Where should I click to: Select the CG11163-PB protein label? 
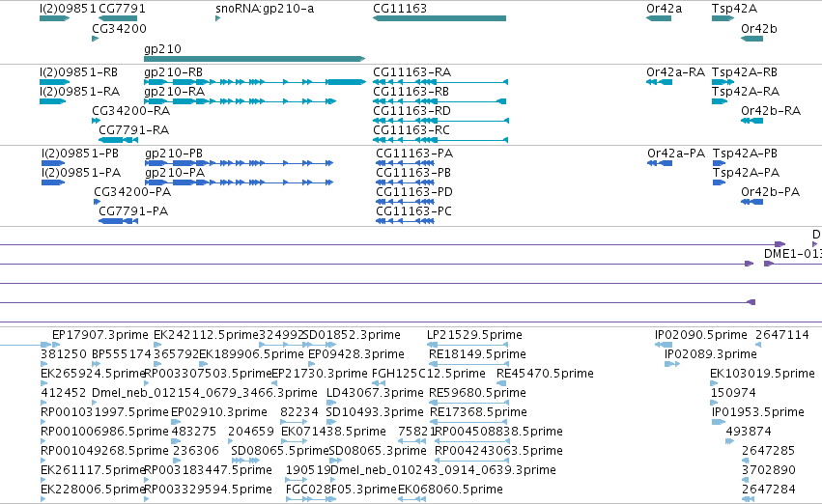(413, 173)
